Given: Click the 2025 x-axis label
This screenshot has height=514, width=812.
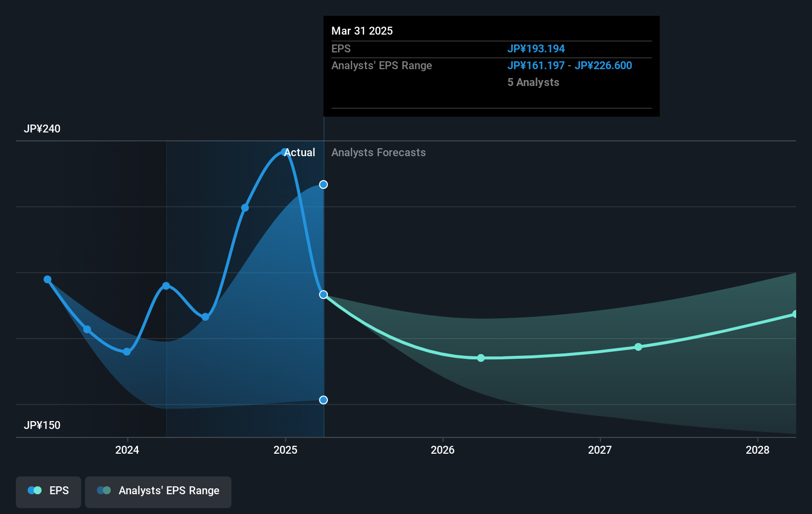Looking at the screenshot, I should coord(285,450).
